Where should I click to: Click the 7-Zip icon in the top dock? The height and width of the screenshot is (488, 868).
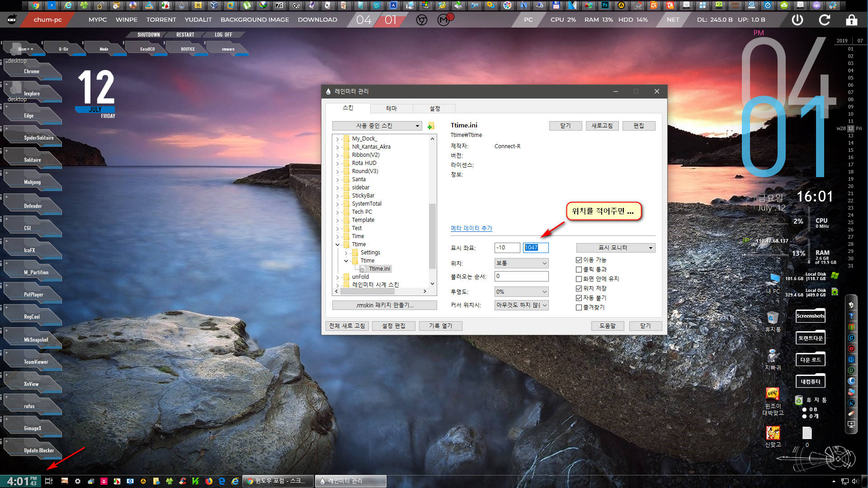tap(279, 5)
